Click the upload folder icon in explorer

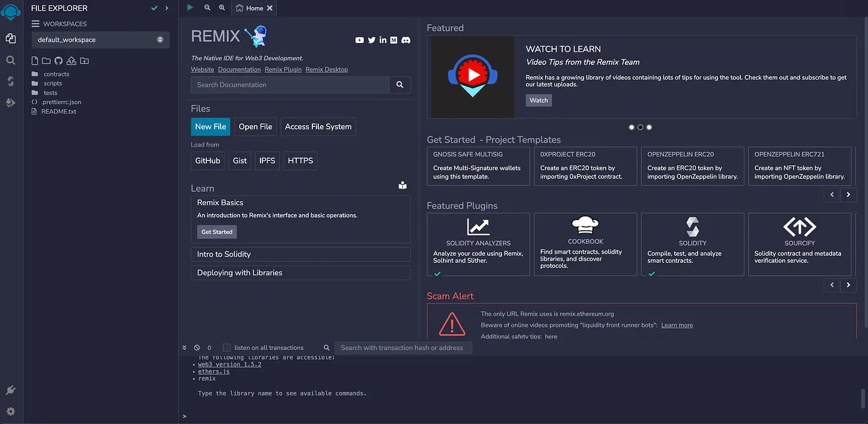pyautogui.click(x=84, y=61)
